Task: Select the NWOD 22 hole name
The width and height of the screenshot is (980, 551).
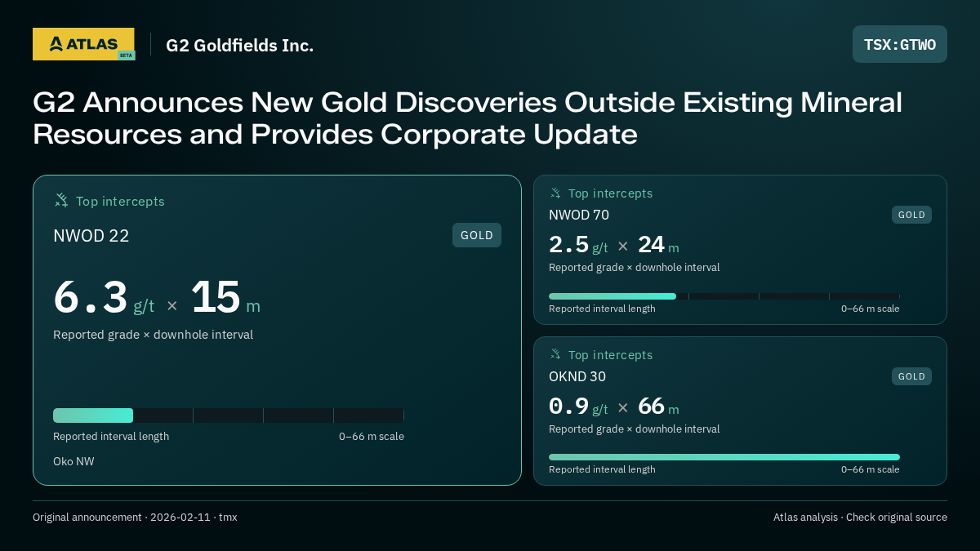Action: coord(91,236)
